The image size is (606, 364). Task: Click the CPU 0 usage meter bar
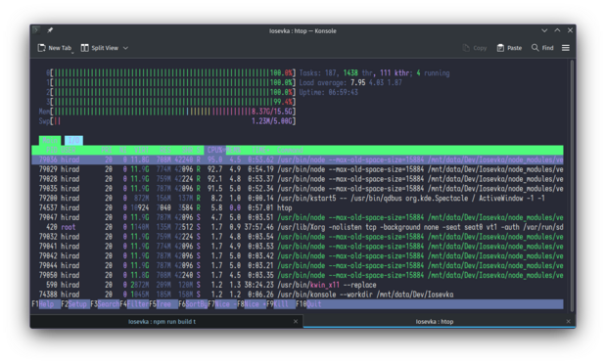tap(170, 73)
